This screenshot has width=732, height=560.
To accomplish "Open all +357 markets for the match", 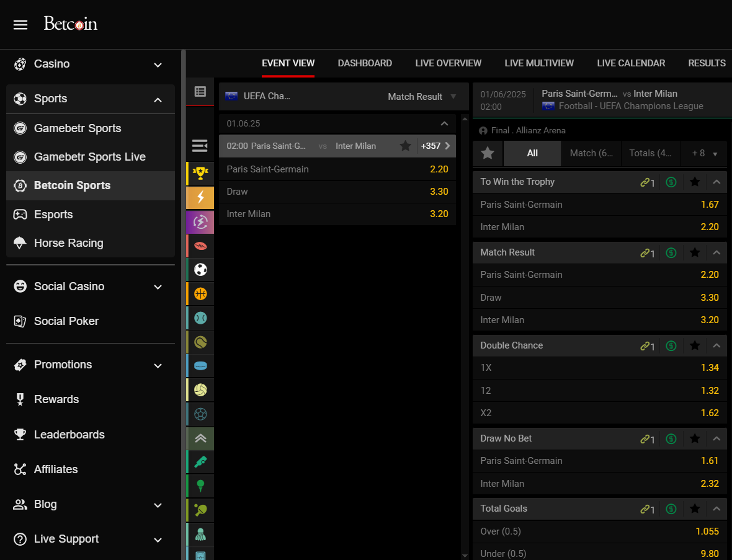I will click(x=435, y=146).
